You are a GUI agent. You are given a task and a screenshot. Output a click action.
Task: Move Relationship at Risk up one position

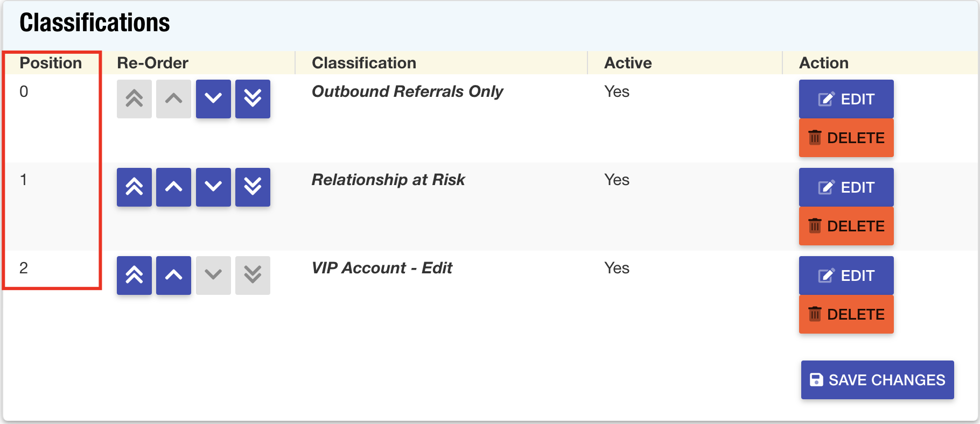coord(173,187)
